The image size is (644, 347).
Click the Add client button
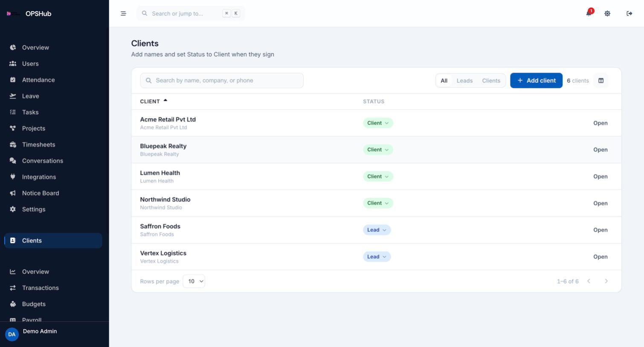[536, 81]
